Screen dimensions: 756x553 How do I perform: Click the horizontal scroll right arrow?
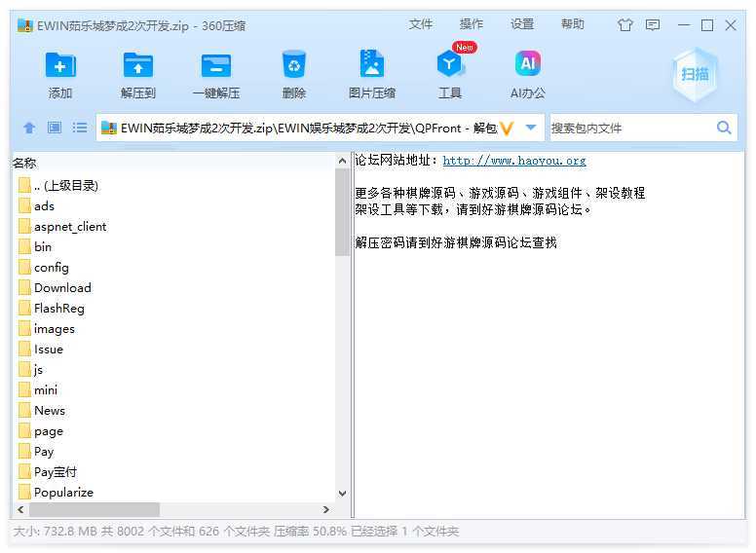(326, 509)
